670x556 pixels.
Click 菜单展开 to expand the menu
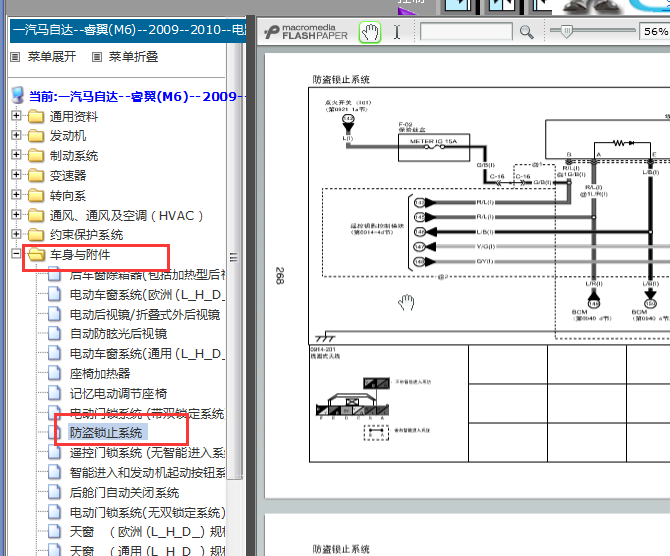(52, 56)
